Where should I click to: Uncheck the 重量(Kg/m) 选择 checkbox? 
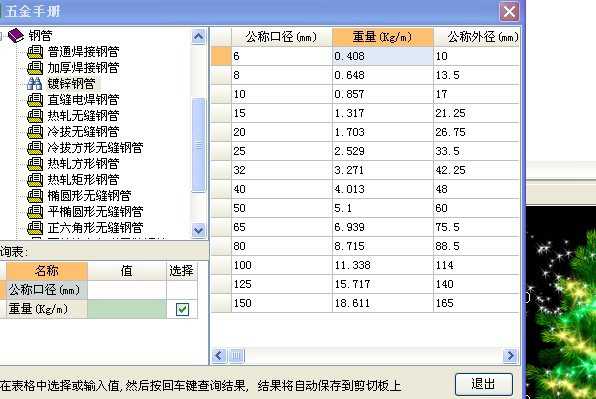pyautogui.click(x=182, y=309)
